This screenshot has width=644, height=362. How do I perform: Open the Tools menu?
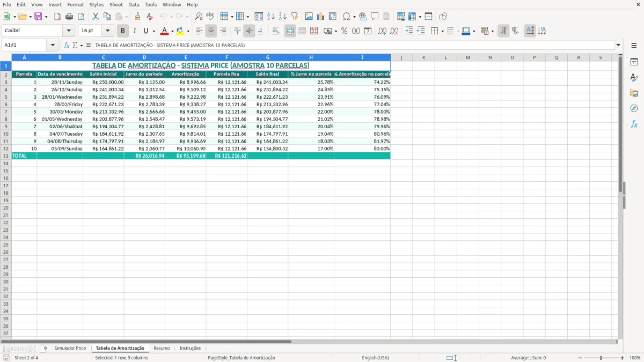pos(151,4)
